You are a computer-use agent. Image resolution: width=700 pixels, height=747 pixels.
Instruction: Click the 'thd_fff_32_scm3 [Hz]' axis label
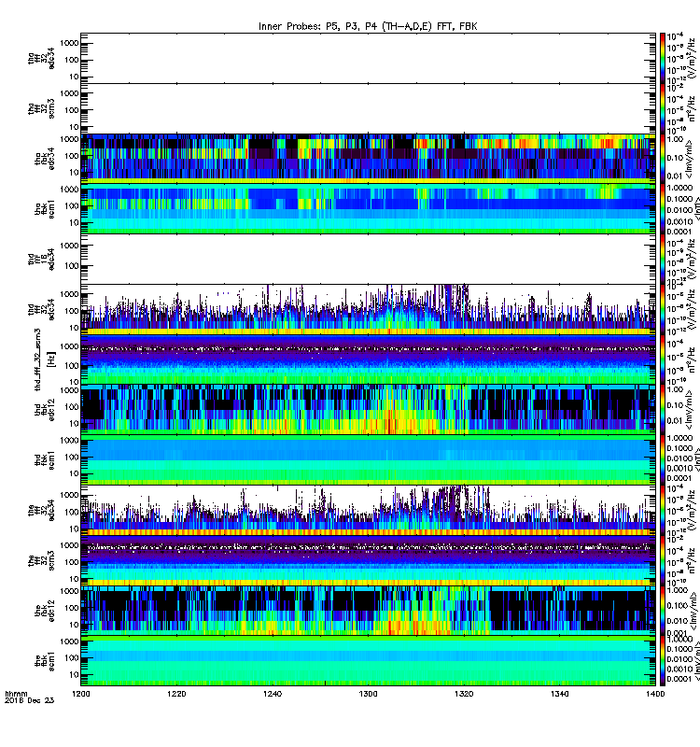[45, 359]
